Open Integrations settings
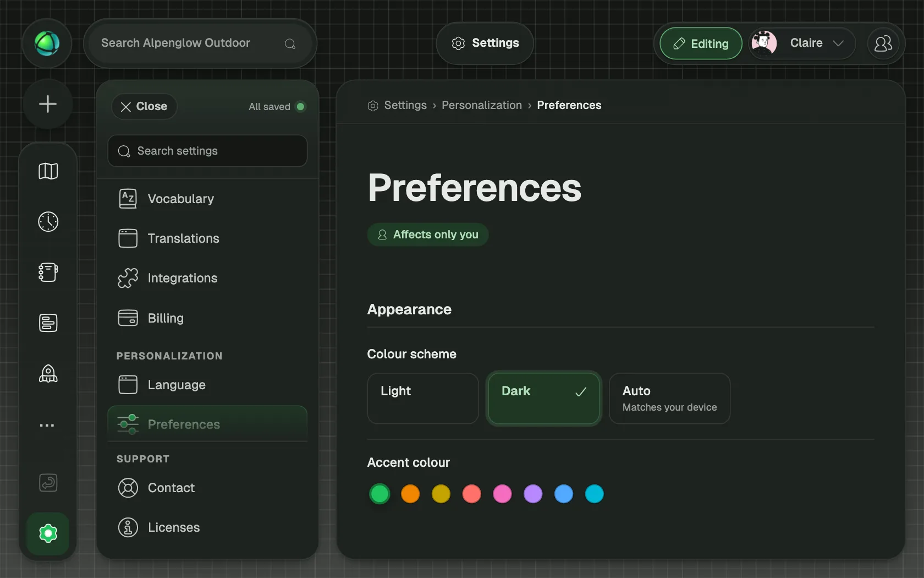The height and width of the screenshot is (578, 924). click(x=207, y=278)
